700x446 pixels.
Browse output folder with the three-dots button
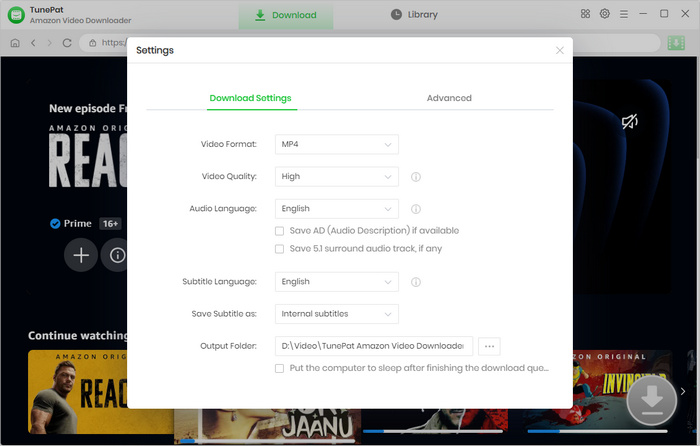(489, 346)
